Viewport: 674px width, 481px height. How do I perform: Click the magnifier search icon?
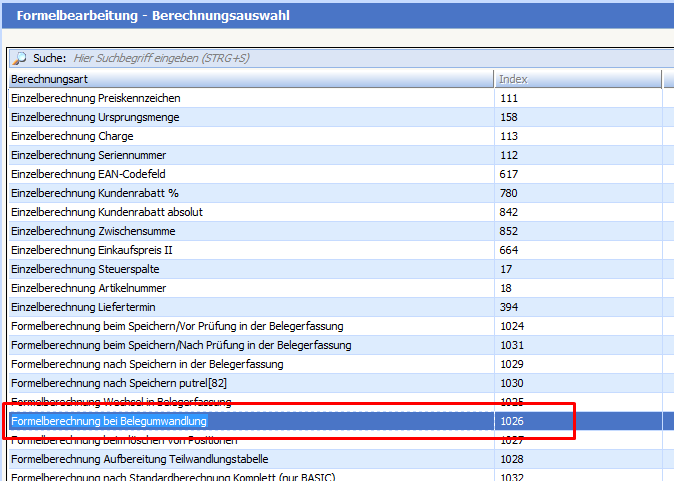19,59
